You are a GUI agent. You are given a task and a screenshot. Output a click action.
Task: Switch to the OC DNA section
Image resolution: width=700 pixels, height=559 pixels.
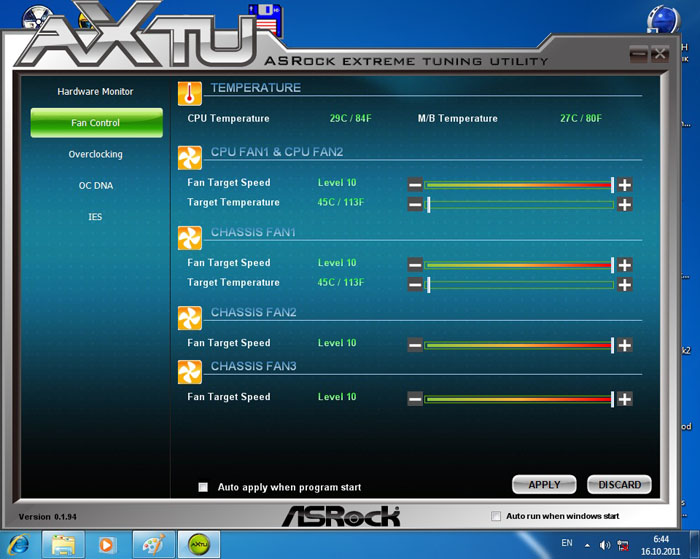coord(96,185)
